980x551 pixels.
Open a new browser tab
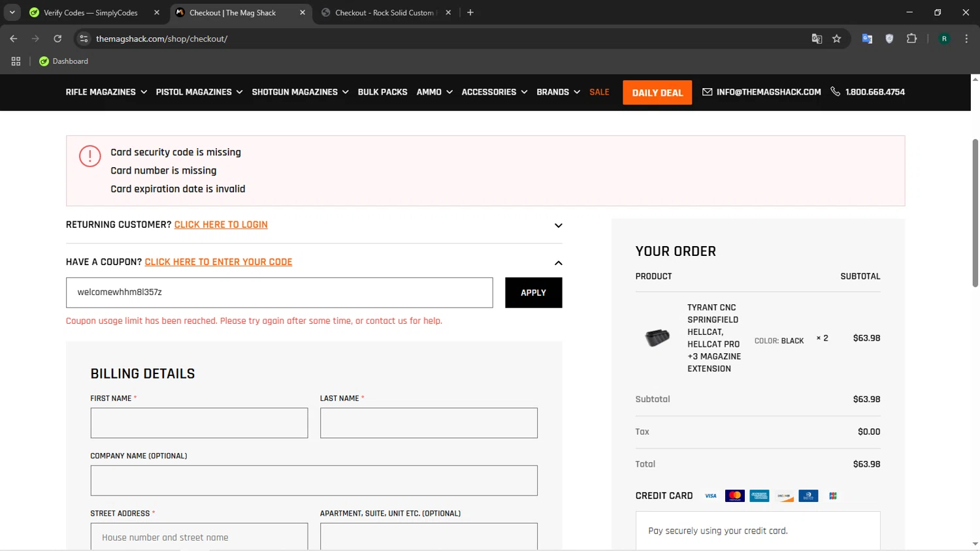(470, 12)
